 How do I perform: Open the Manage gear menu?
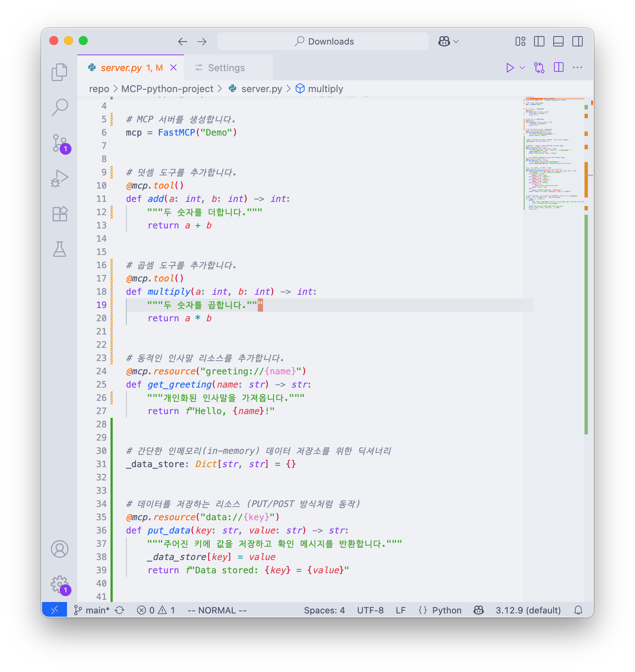pyautogui.click(x=59, y=584)
